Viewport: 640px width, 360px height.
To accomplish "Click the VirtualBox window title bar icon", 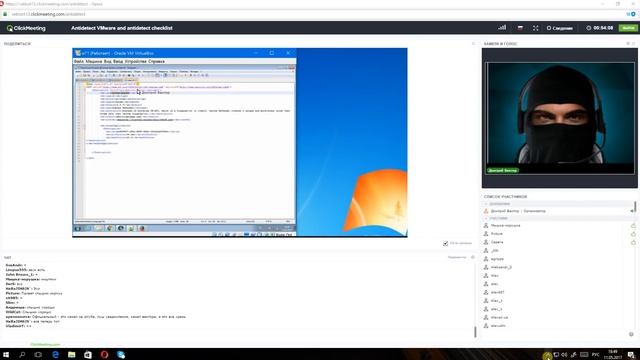I will click(78, 53).
